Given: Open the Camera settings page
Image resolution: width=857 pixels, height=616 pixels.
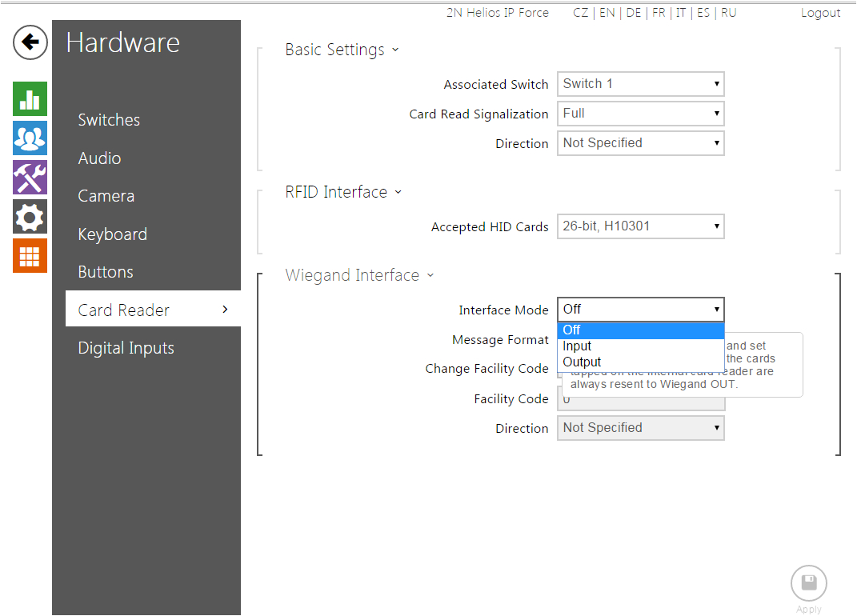Looking at the screenshot, I should point(106,196).
